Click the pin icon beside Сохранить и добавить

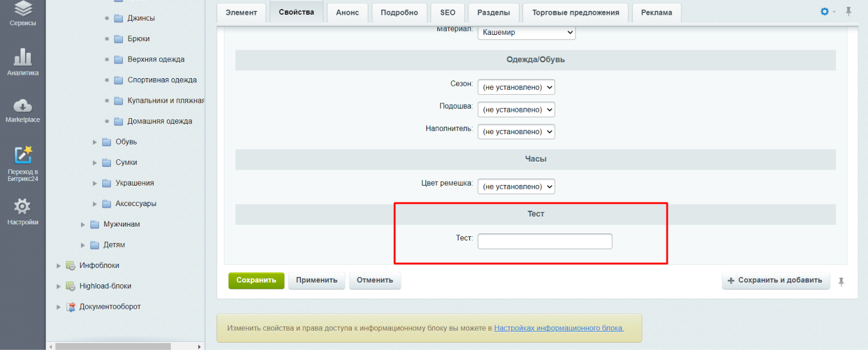tap(841, 281)
